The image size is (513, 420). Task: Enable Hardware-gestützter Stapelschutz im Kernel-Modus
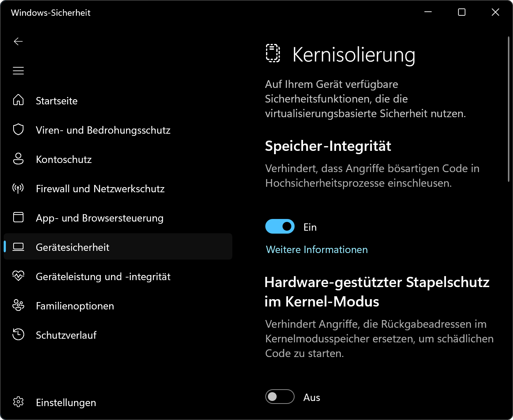[x=280, y=397]
